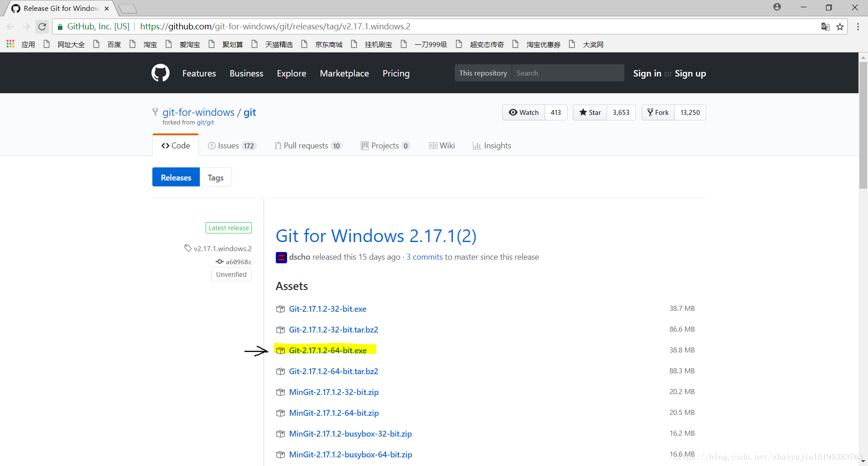Open the 13,250 forks count

coord(690,112)
